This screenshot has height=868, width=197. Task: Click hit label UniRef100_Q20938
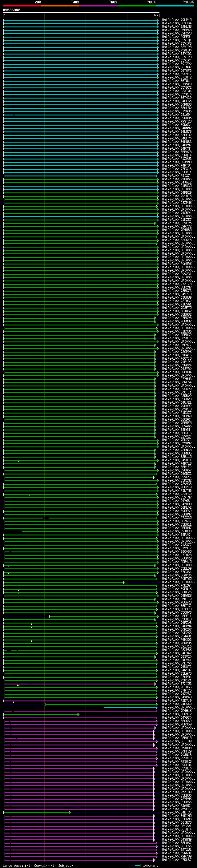[177, 484]
